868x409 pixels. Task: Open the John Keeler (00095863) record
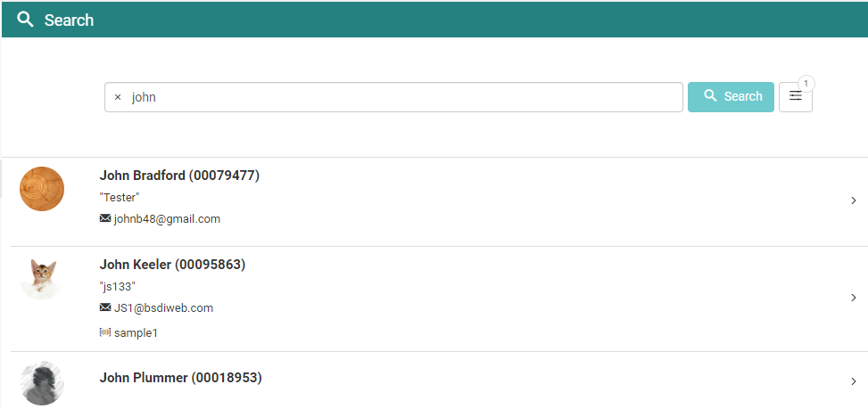coord(172,265)
